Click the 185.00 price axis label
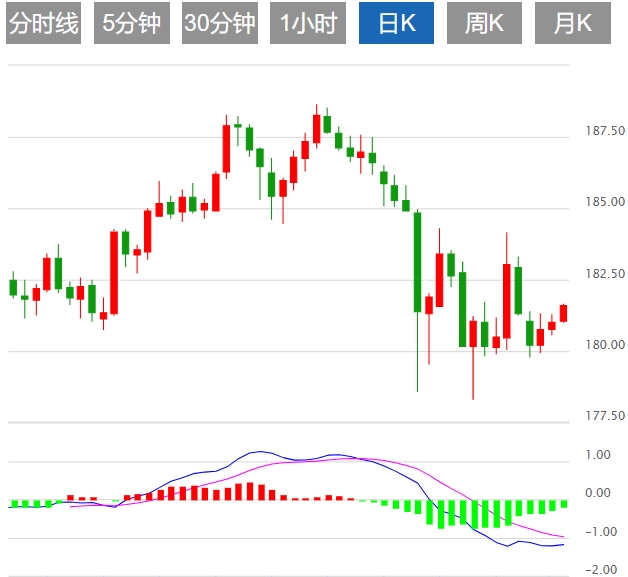Viewport: 628px width, 577px height. [605, 202]
